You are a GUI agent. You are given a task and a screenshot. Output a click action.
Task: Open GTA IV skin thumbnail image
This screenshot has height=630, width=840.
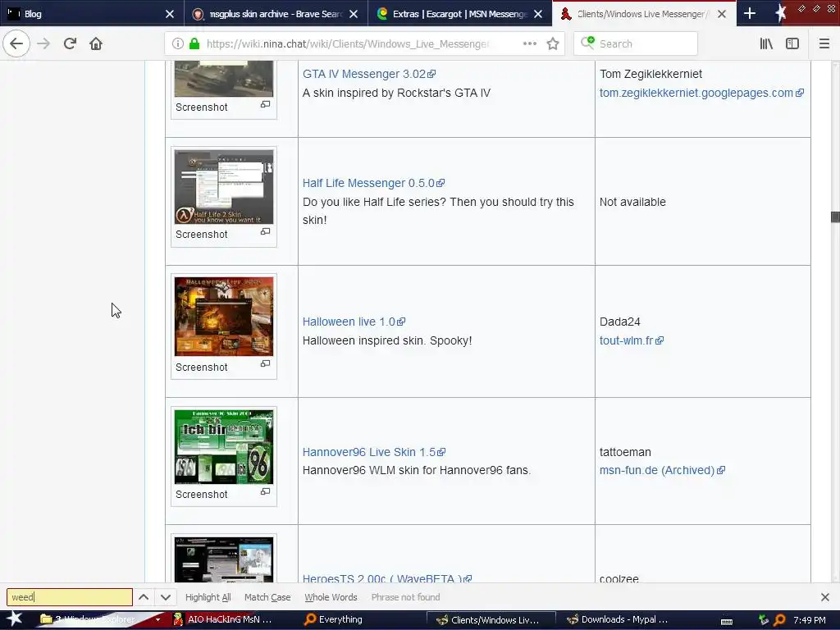(224, 78)
